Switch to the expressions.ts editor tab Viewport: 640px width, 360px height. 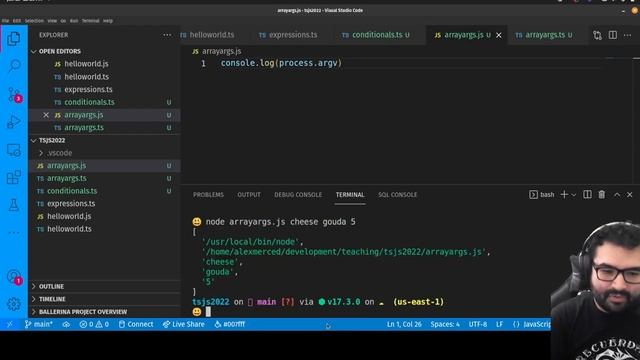click(288, 35)
